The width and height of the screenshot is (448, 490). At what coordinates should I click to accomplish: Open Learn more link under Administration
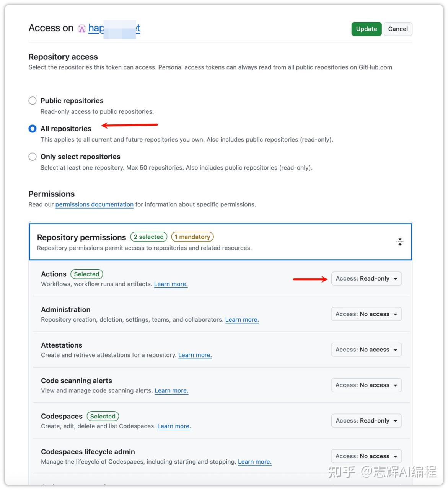point(242,320)
